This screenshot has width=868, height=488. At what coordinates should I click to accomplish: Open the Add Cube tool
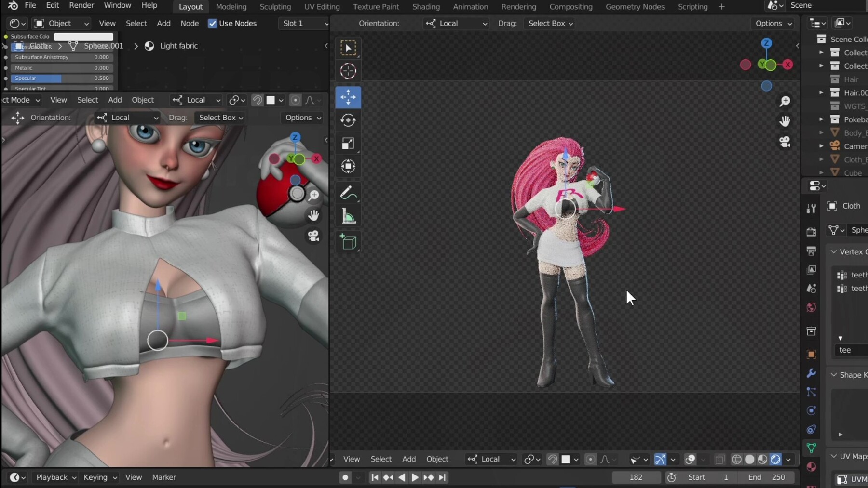tap(348, 242)
